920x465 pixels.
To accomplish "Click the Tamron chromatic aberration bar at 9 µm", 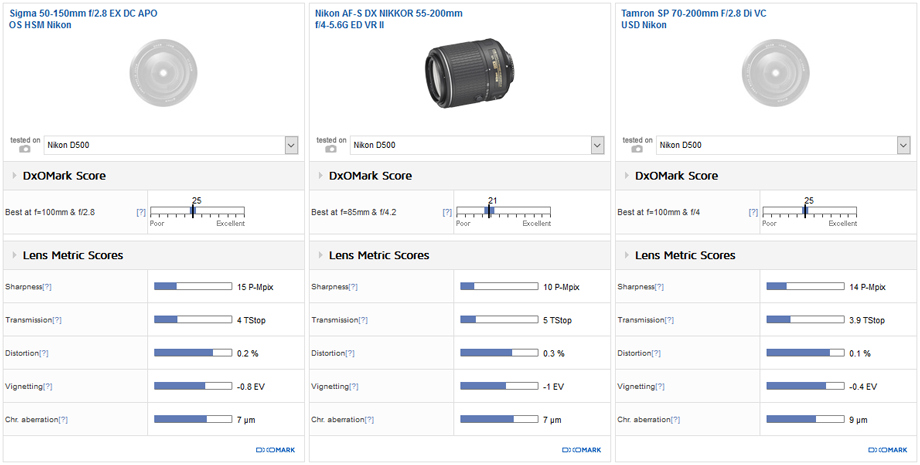I will point(806,419).
